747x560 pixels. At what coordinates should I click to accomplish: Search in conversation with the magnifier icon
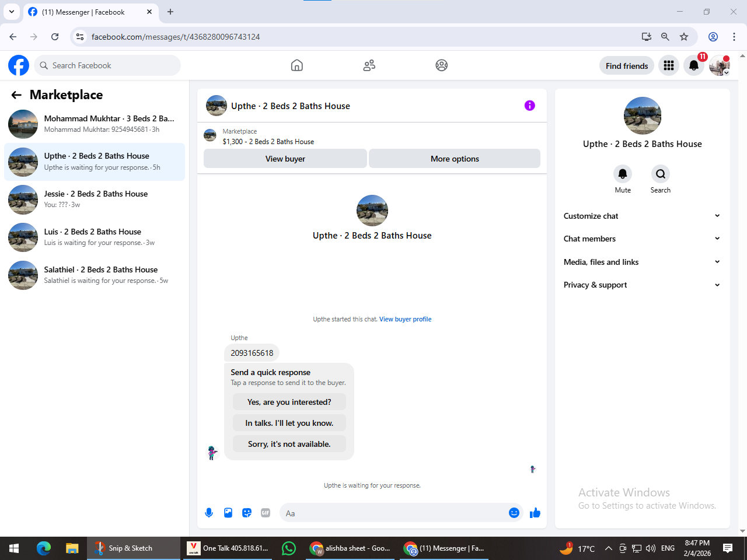tap(661, 174)
